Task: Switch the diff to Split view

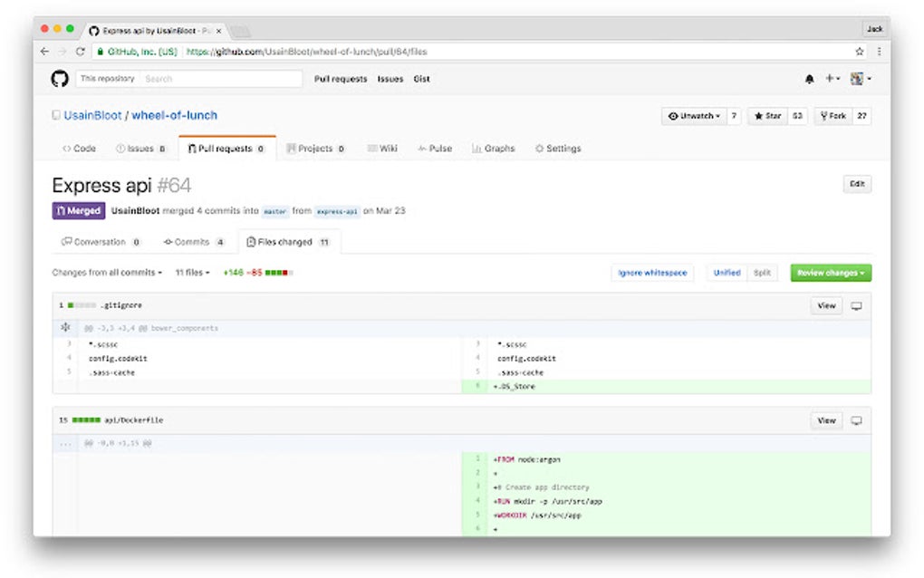Action: coord(762,273)
